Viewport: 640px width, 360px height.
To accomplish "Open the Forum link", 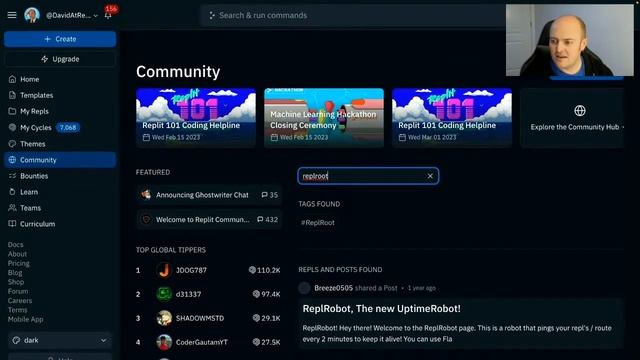I will tap(18, 291).
